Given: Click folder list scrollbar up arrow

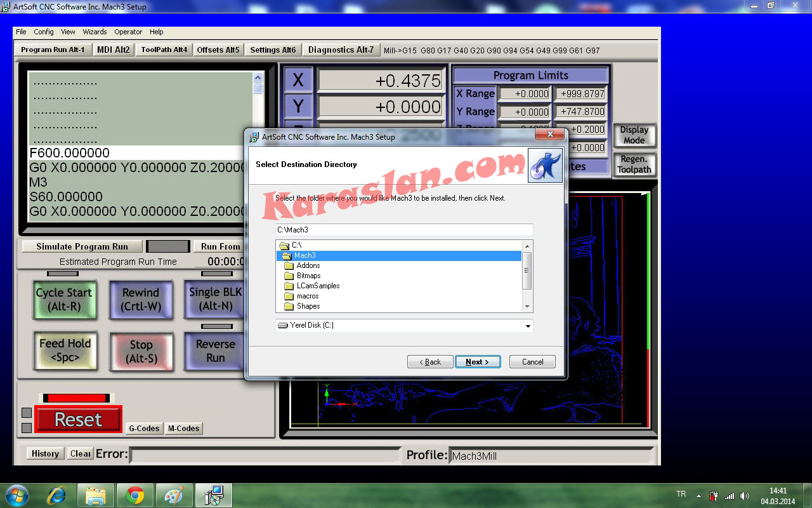Looking at the screenshot, I should point(527,245).
